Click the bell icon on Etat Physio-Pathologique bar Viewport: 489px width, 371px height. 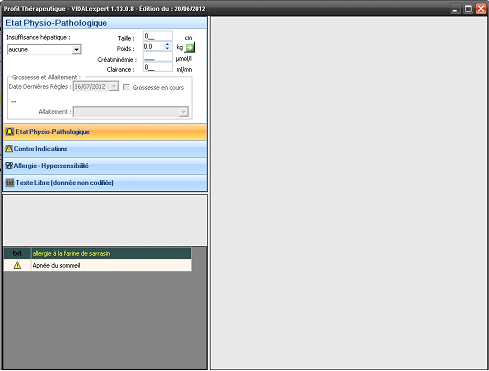10,132
